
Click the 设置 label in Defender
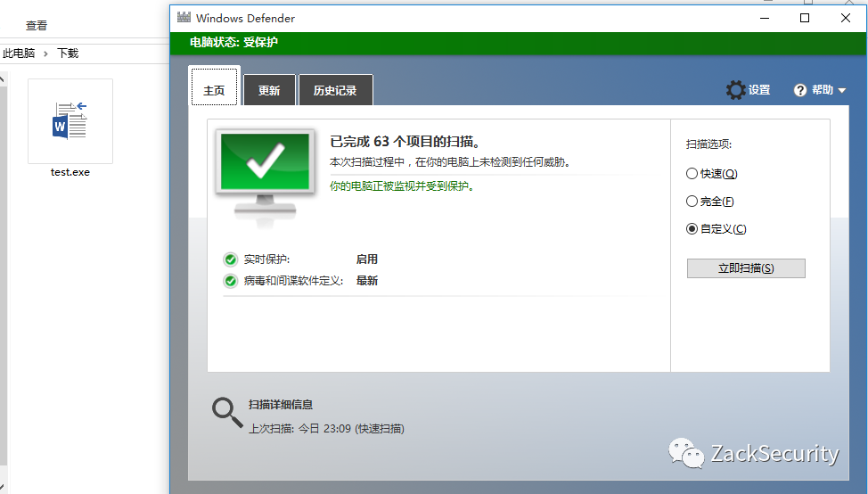[x=759, y=90]
